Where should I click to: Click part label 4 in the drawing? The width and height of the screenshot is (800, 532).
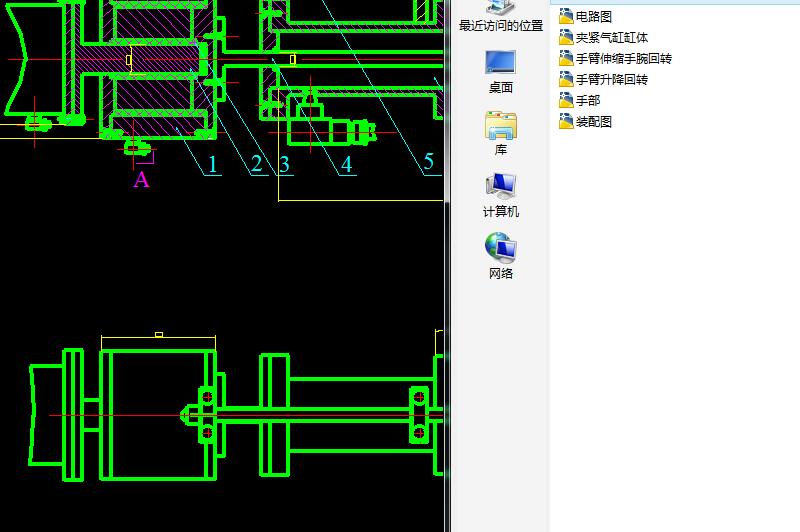click(346, 164)
